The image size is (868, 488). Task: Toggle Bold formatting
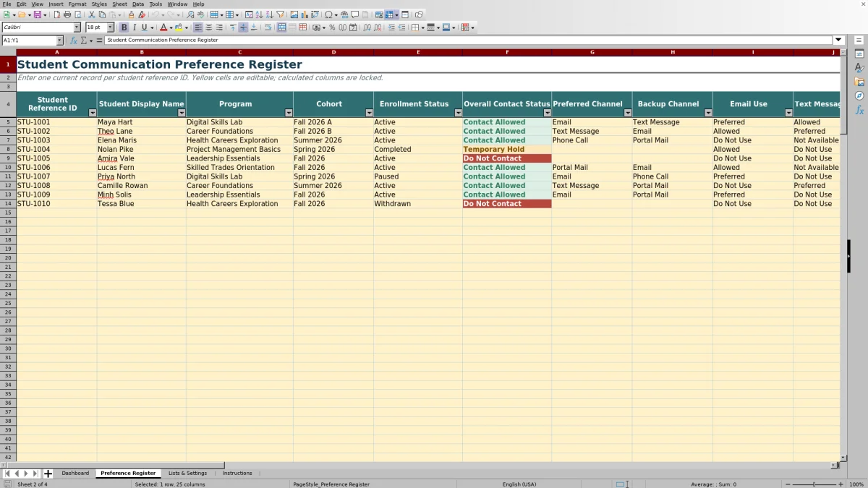(124, 27)
